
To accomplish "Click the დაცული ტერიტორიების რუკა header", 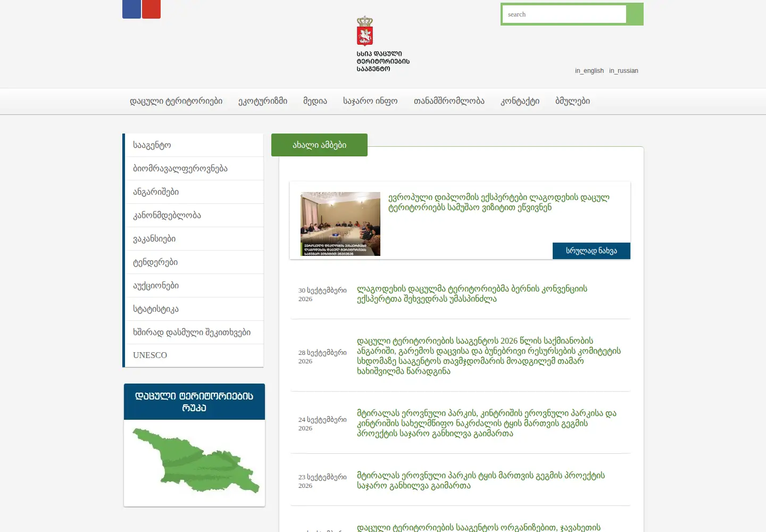I will click(194, 402).
